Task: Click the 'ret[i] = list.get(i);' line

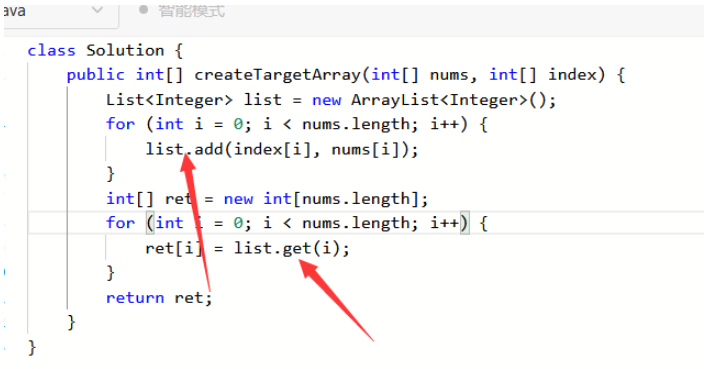Action: tap(247, 248)
